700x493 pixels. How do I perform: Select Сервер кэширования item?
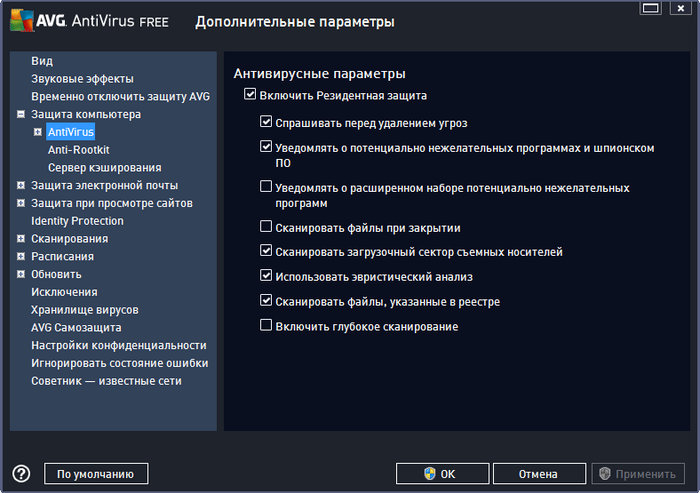pyautogui.click(x=105, y=168)
